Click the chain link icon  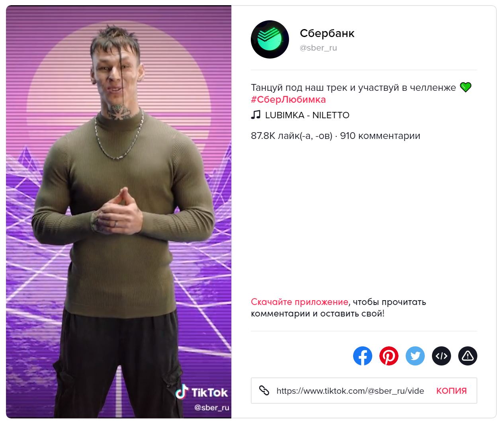click(x=264, y=391)
